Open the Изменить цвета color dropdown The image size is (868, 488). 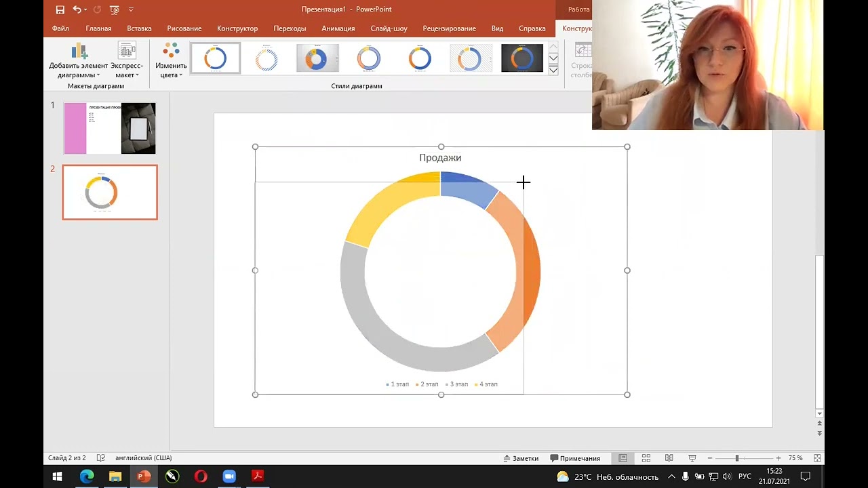pyautogui.click(x=171, y=61)
